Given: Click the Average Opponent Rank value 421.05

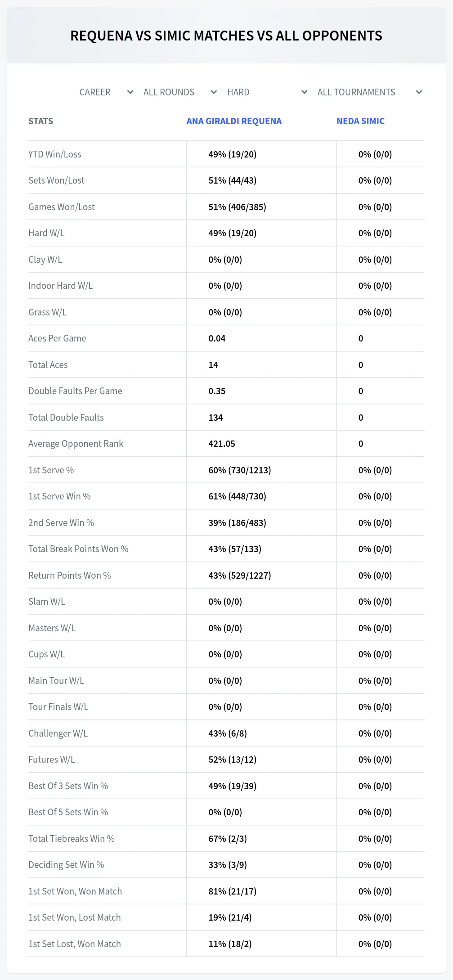Looking at the screenshot, I should click(222, 444).
